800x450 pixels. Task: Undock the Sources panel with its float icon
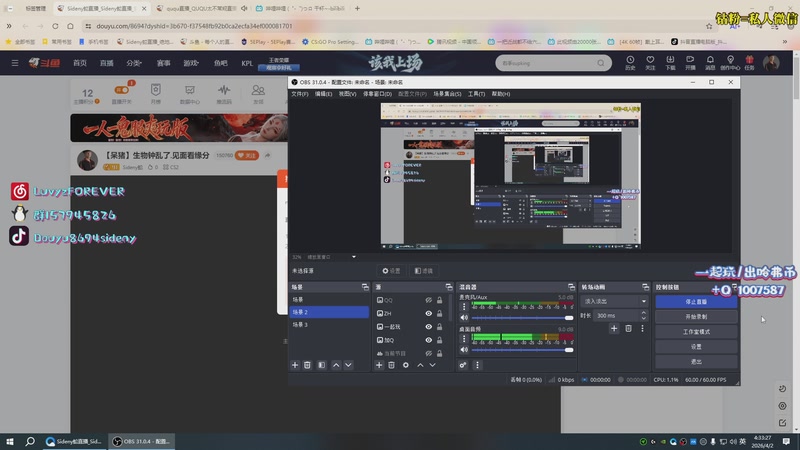click(x=448, y=287)
